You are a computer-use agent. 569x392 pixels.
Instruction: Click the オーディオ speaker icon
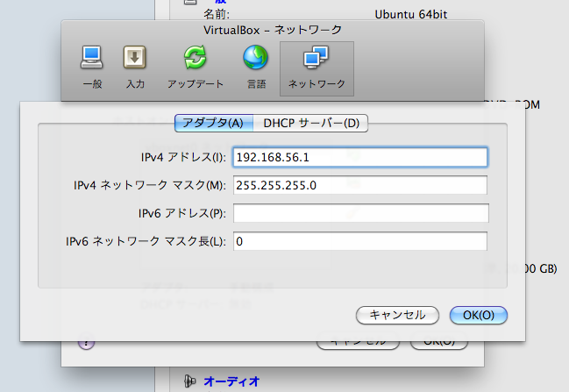[x=188, y=381]
